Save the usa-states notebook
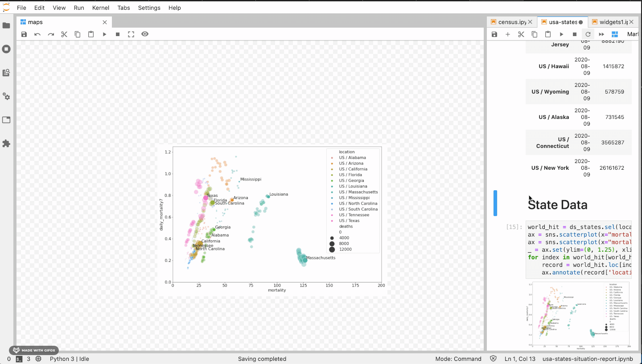The width and height of the screenshot is (642, 364). (x=494, y=34)
